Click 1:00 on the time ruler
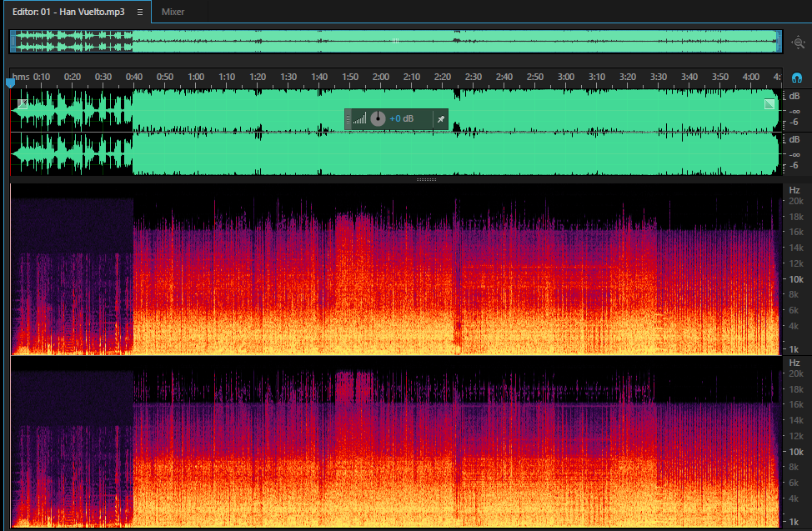 coord(196,77)
